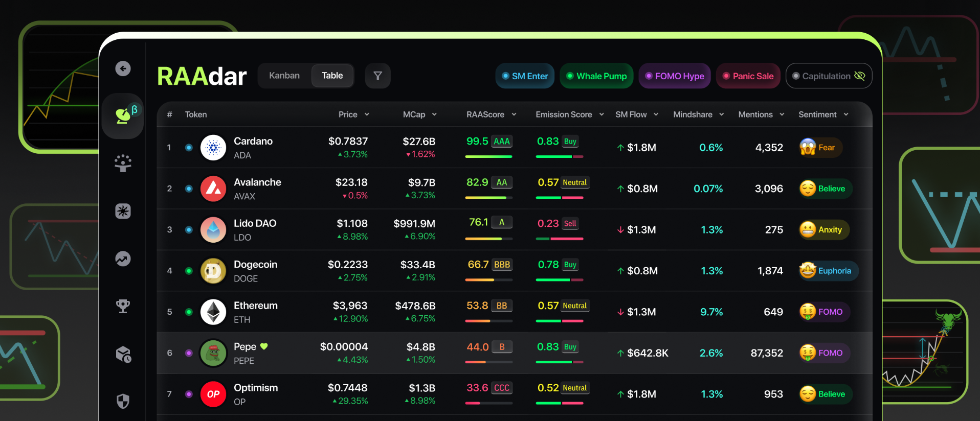Open the filter funnel button
Viewport: 980px width, 421px height.
point(377,76)
